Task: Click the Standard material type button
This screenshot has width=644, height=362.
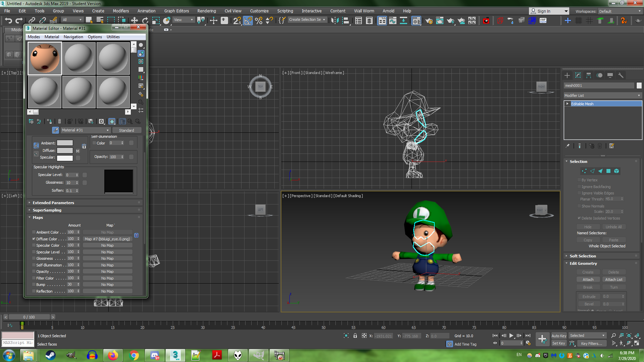Action: [126, 130]
